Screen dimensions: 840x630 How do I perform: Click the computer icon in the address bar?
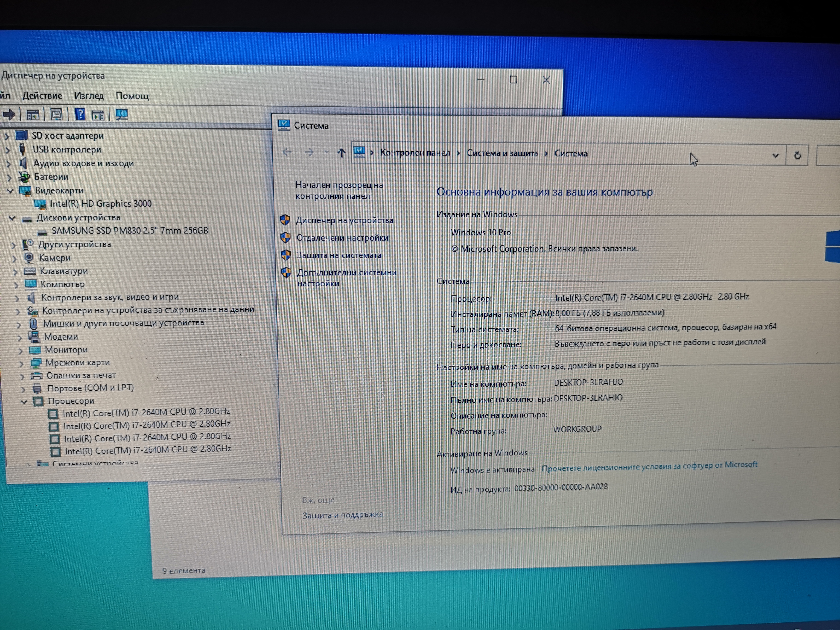coord(359,152)
